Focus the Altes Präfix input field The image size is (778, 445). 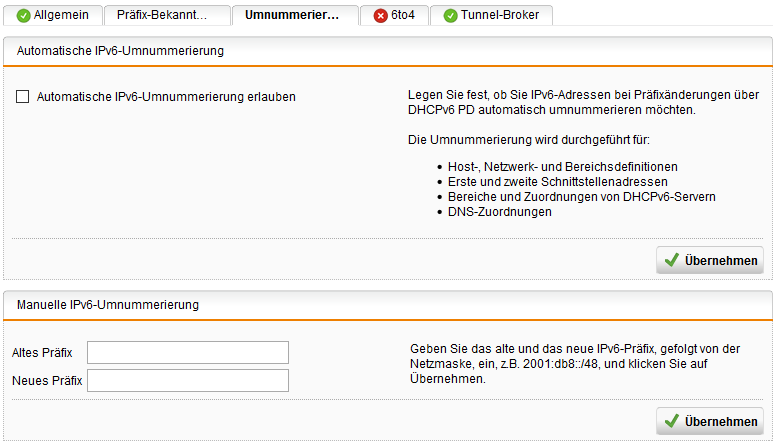tap(188, 353)
